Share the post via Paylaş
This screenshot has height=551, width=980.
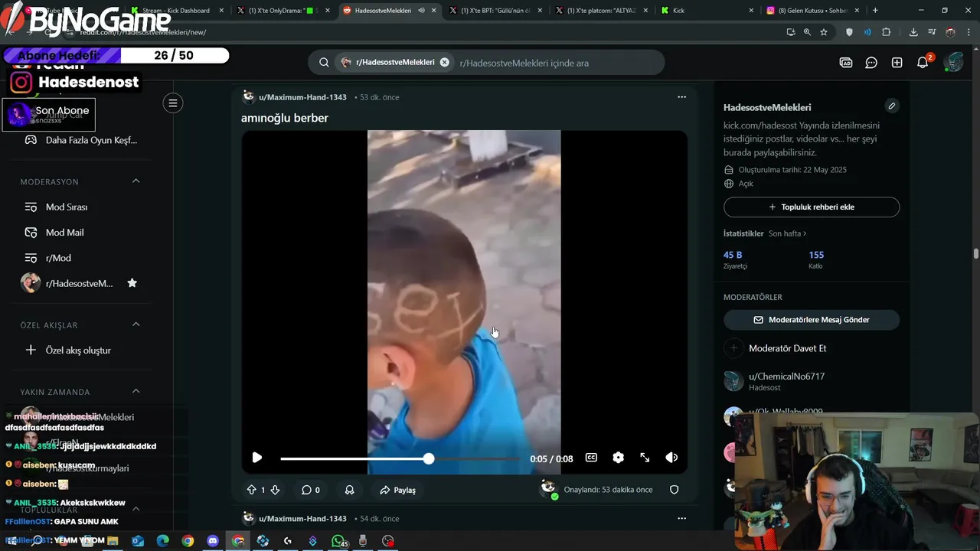(397, 490)
